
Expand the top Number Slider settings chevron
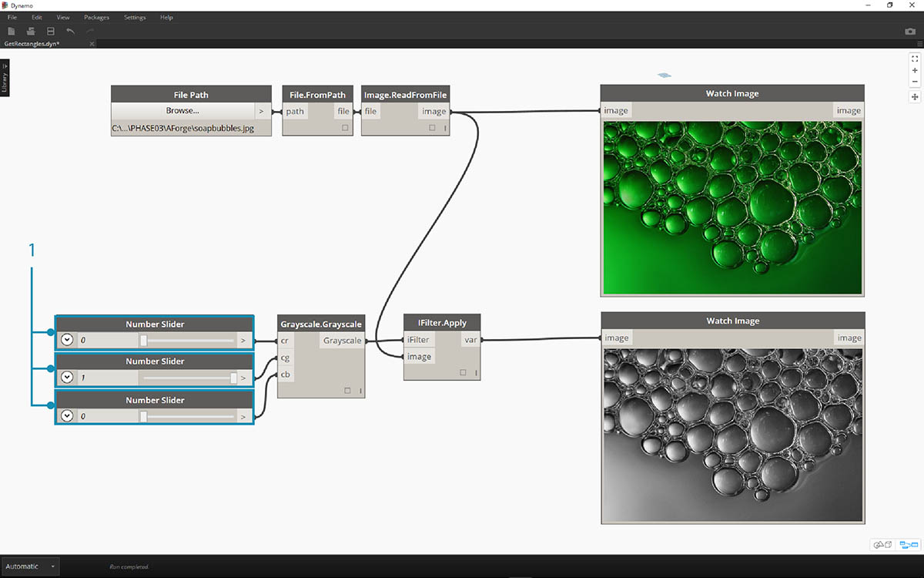click(x=67, y=340)
